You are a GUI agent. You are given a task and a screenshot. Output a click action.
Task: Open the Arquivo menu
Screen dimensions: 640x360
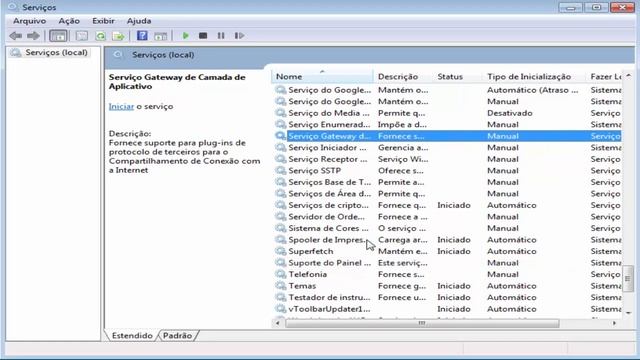(29, 21)
